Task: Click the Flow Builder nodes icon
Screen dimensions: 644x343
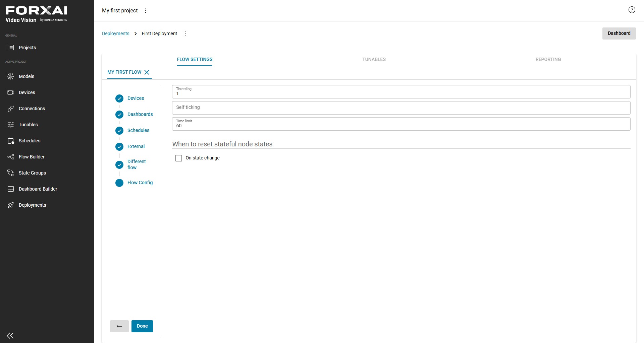Action: coord(11,157)
